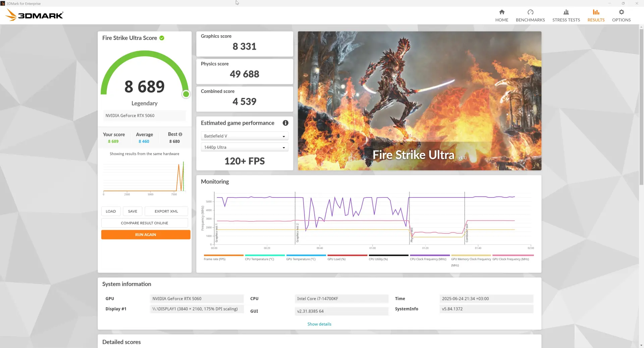The height and width of the screenshot is (348, 644).
Task: Click Your score value 8 689
Action: [x=113, y=141]
